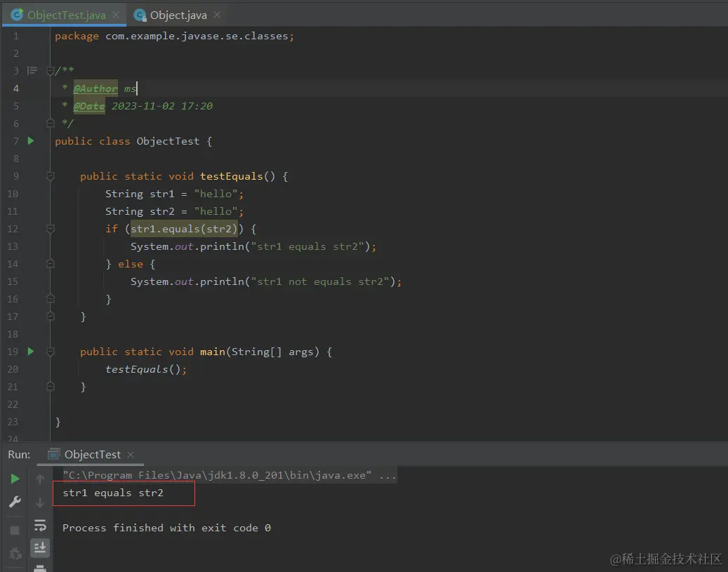Collapse the testEquals method fold
Screen dimensions: 728x572
(50, 176)
